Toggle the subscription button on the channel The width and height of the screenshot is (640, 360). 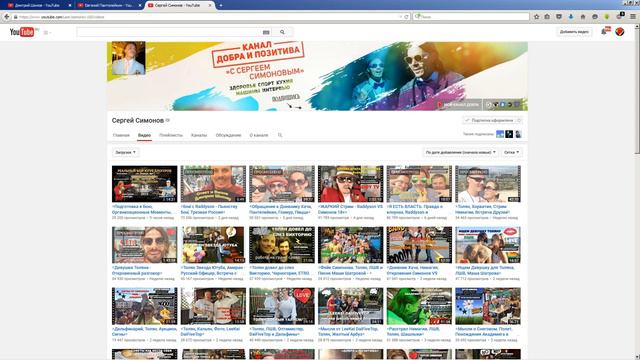click(x=493, y=120)
